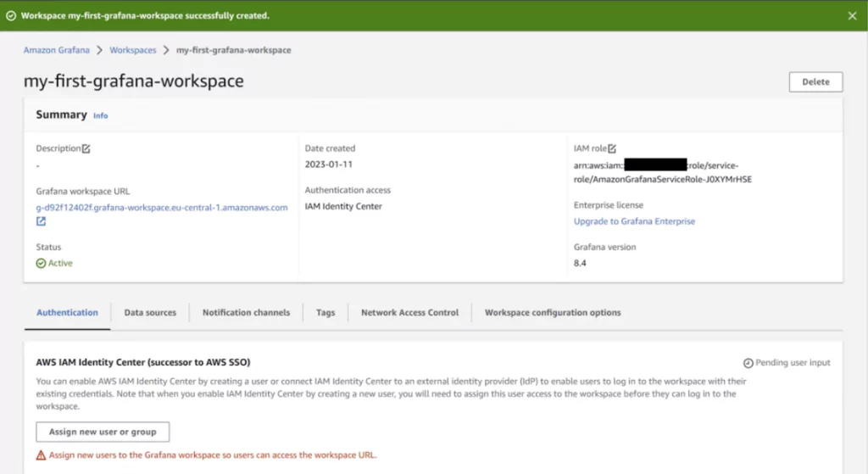Screen dimensions: 868x474
Task: Click the red warning triangle icon
Action: (41, 455)
